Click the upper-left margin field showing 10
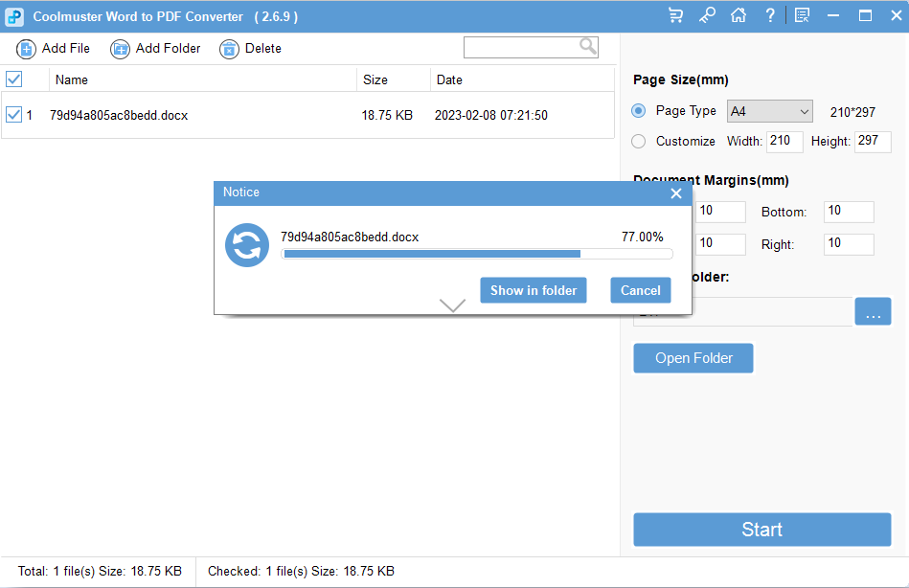Viewport: 909px width, 588px height. pos(720,212)
